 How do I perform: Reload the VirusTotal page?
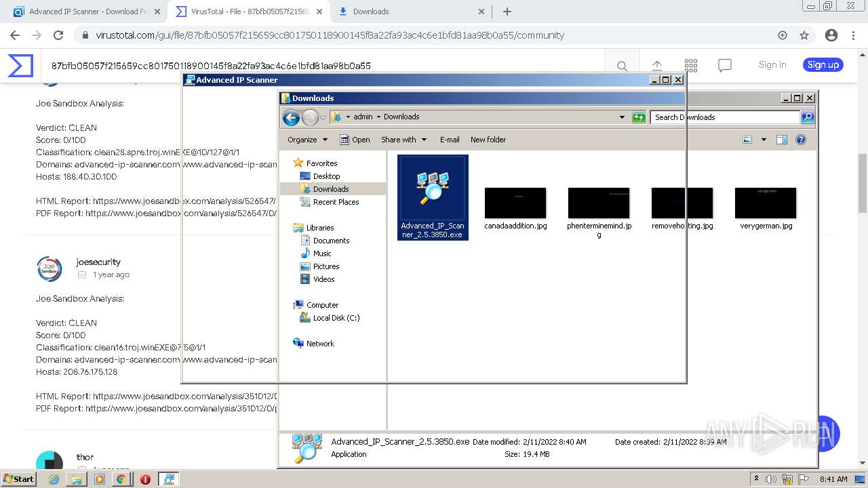click(x=58, y=35)
